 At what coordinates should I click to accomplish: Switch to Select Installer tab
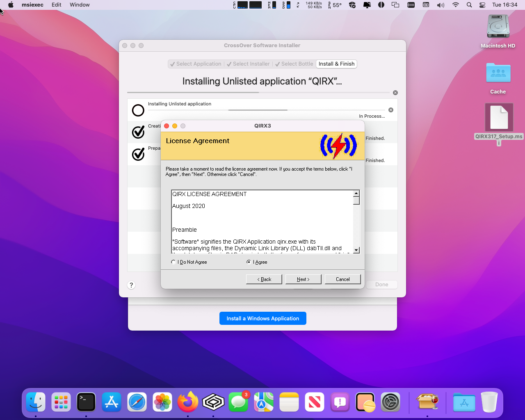[x=248, y=64]
